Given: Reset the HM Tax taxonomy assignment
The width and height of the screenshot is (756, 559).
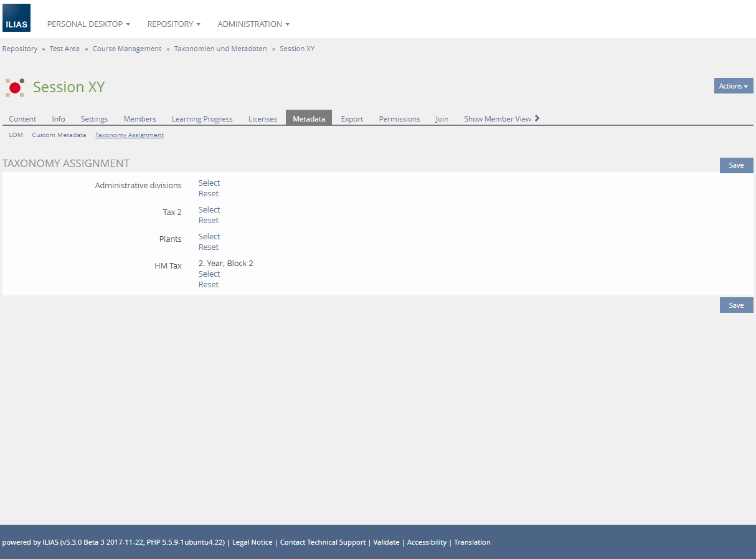Looking at the screenshot, I should [209, 285].
